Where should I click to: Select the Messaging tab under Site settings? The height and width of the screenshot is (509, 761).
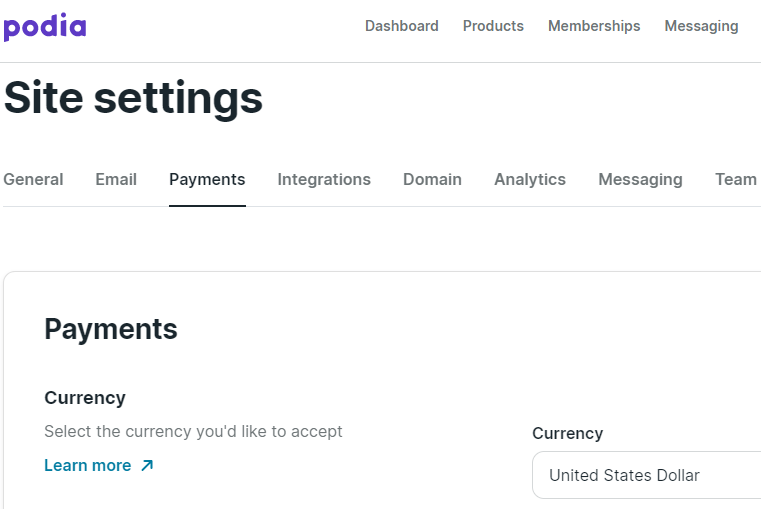click(x=640, y=180)
